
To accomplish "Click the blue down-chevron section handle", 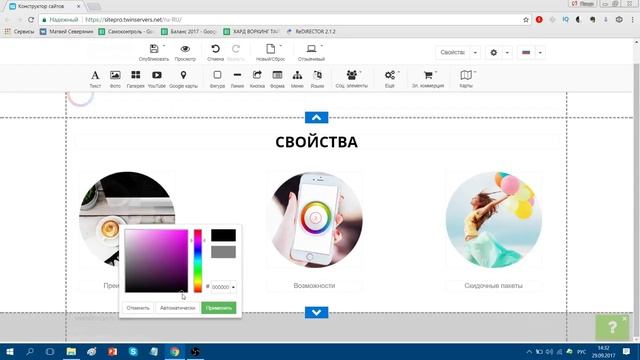I will coord(316,312).
